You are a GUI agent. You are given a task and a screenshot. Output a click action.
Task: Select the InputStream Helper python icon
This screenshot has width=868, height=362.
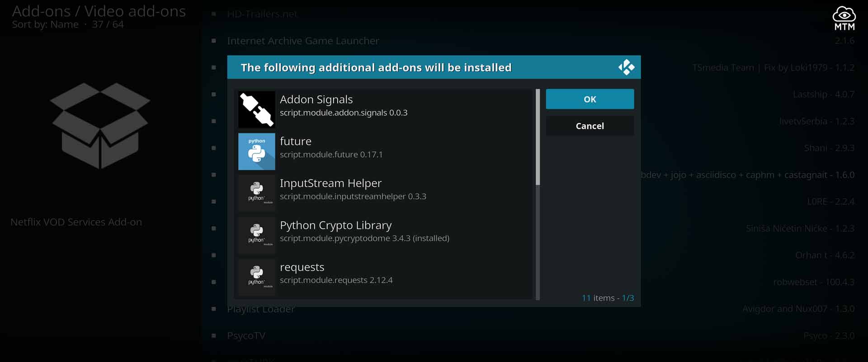(x=256, y=193)
